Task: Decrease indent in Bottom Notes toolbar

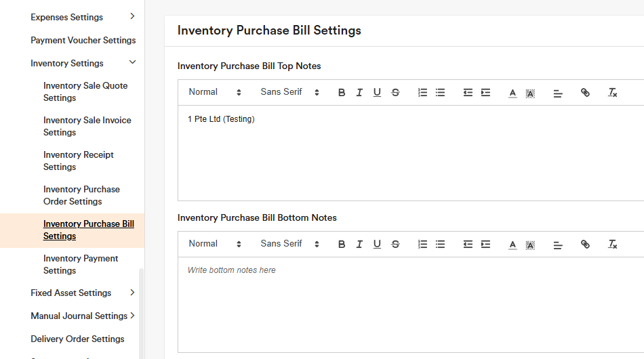Action: [468, 245]
